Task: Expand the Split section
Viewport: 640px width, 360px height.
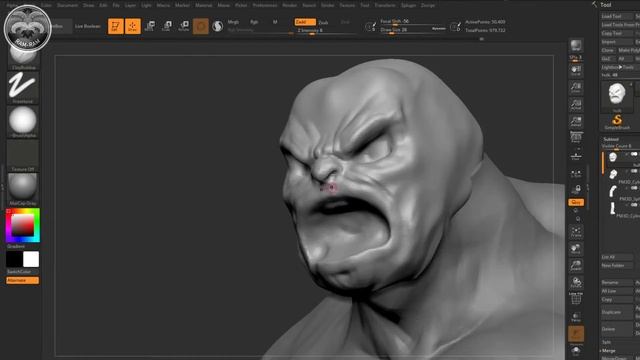Action: click(606, 342)
